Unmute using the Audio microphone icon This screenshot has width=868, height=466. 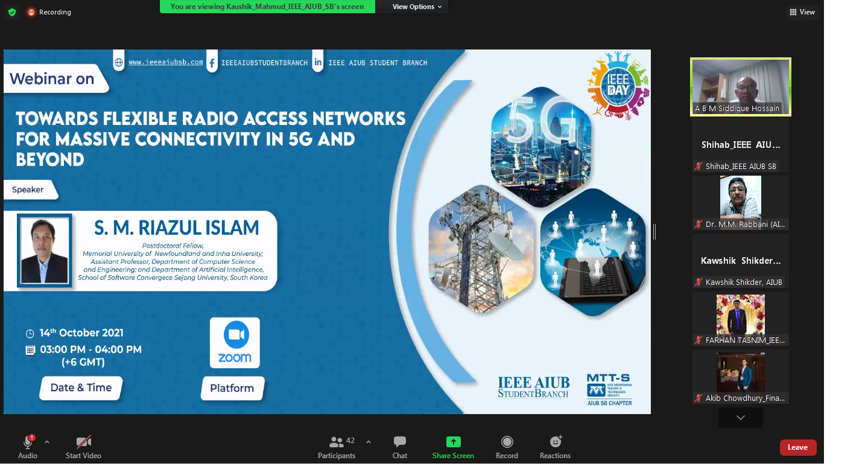[x=28, y=442]
